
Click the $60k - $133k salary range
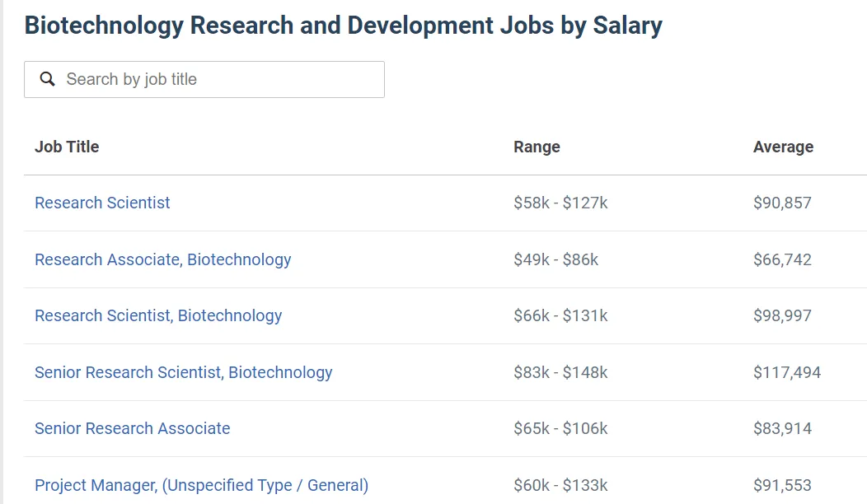pos(560,485)
